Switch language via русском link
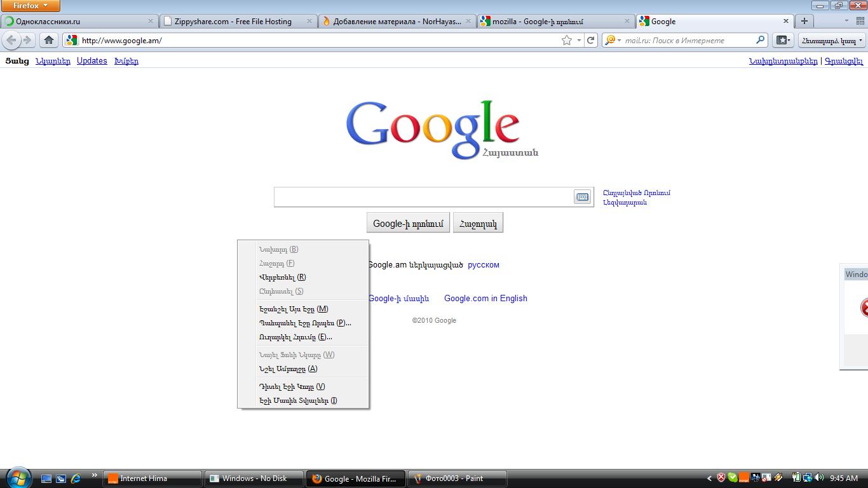Image resolution: width=868 pixels, height=488 pixels. [x=484, y=265]
